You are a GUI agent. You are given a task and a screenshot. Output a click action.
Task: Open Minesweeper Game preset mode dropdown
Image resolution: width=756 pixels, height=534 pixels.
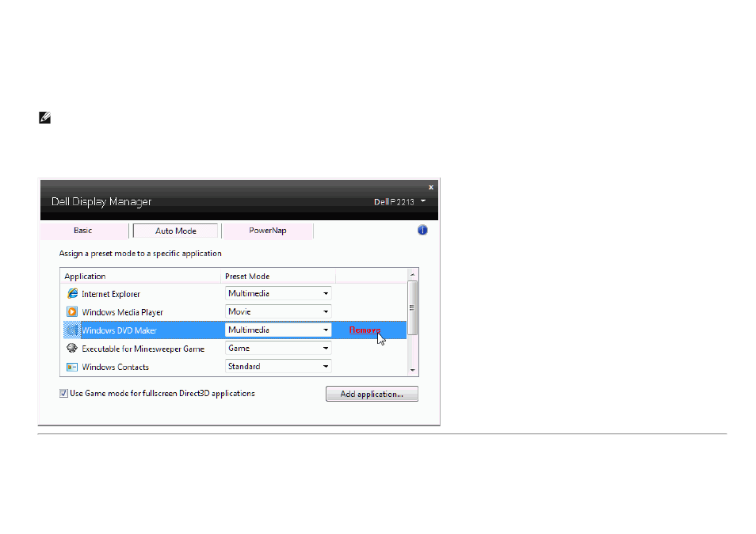[278, 348]
